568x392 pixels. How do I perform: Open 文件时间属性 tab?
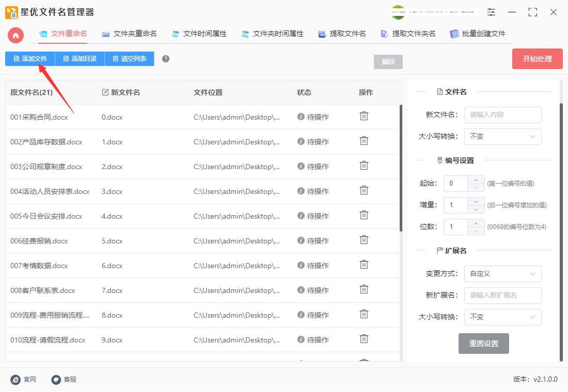tap(199, 34)
